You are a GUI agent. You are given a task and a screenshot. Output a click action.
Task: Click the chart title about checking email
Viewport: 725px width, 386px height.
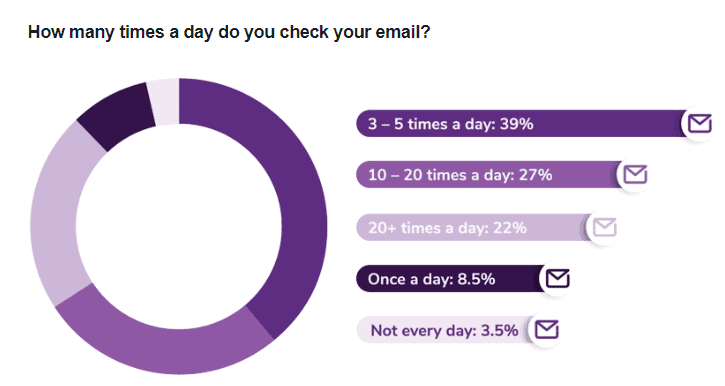click(229, 32)
